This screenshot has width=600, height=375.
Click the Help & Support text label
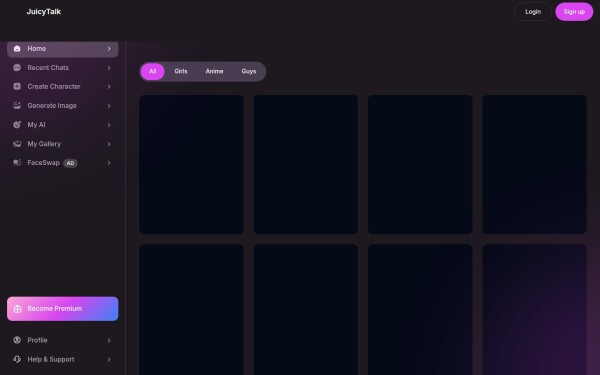point(51,359)
